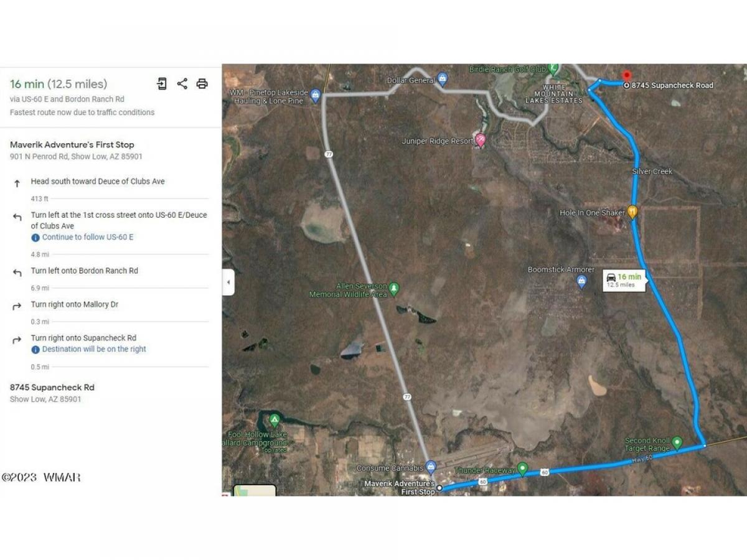Click the Consume Cannabis shop pin

click(x=431, y=467)
